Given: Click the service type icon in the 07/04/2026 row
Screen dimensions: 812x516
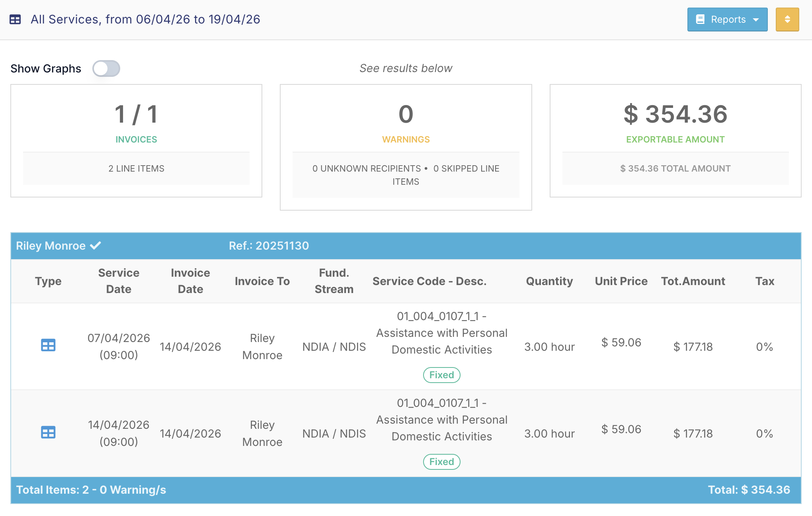Looking at the screenshot, I should (48, 345).
